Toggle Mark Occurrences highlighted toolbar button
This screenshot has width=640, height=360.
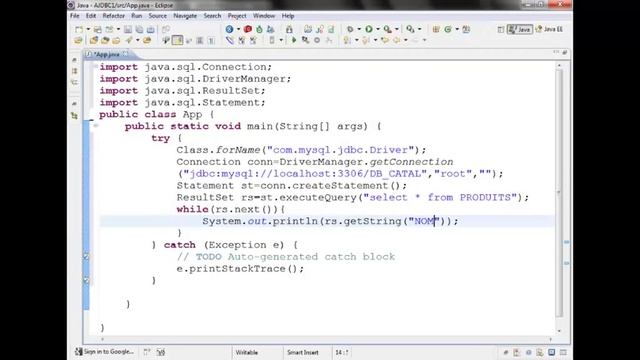pyautogui.click(x=178, y=40)
